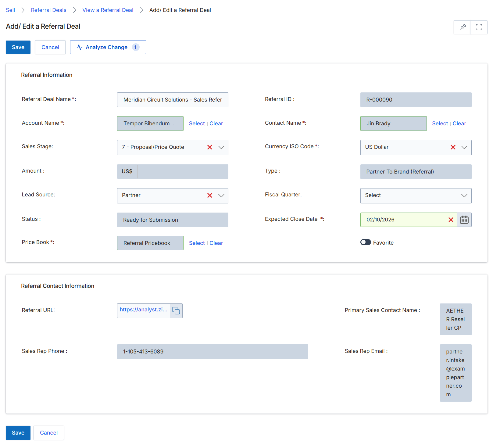Go to Sell in the breadcrumb
493x448 pixels.
point(10,10)
